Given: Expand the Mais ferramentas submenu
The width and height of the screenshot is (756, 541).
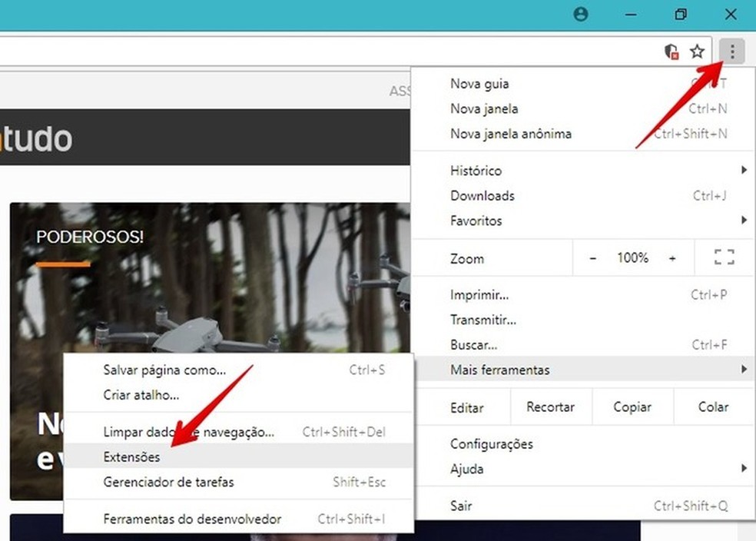Looking at the screenshot, I should pyautogui.click(x=538, y=370).
